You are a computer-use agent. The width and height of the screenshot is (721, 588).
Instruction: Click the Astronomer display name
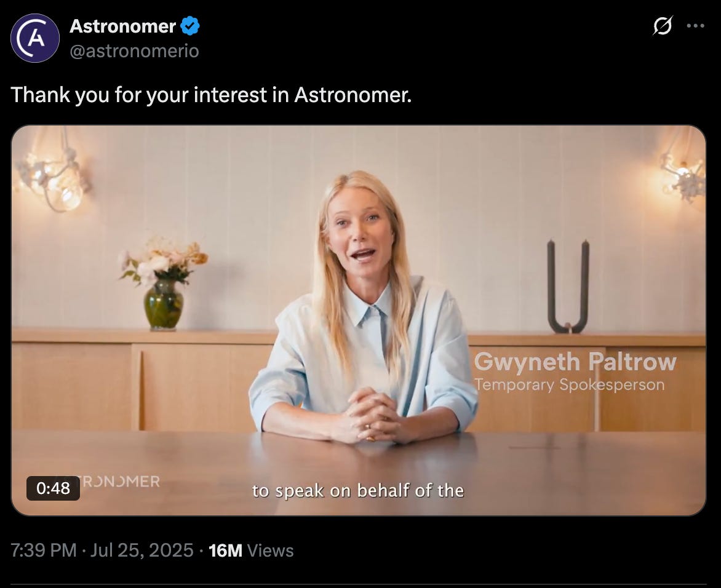(123, 26)
